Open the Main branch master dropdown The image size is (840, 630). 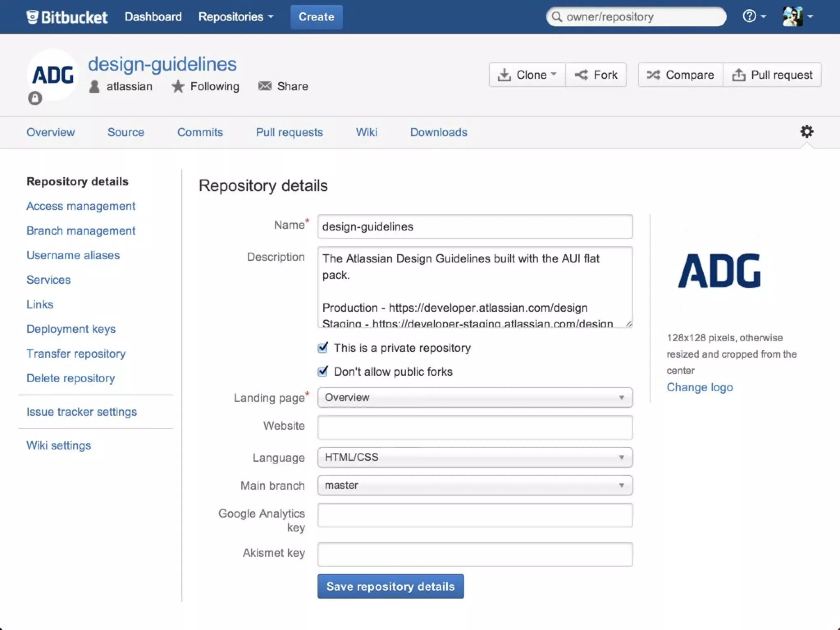tap(475, 485)
